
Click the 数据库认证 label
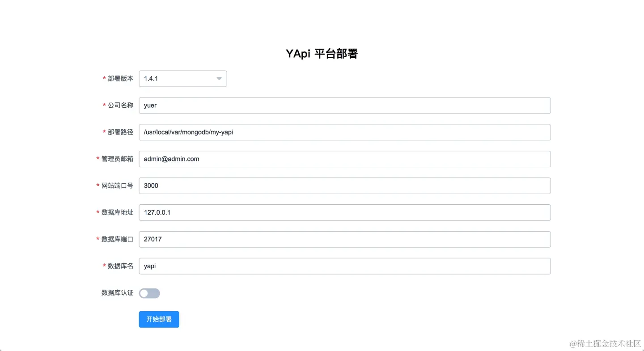(117, 293)
